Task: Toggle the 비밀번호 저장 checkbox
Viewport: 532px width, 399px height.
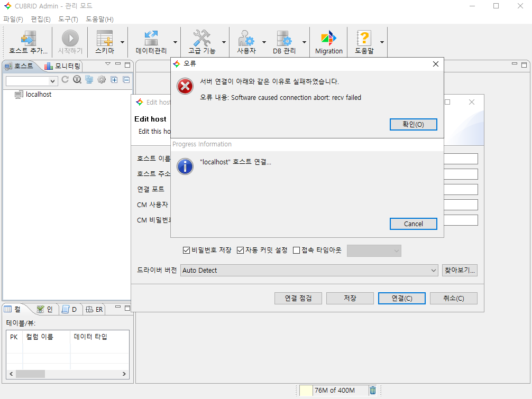Action: tap(186, 250)
